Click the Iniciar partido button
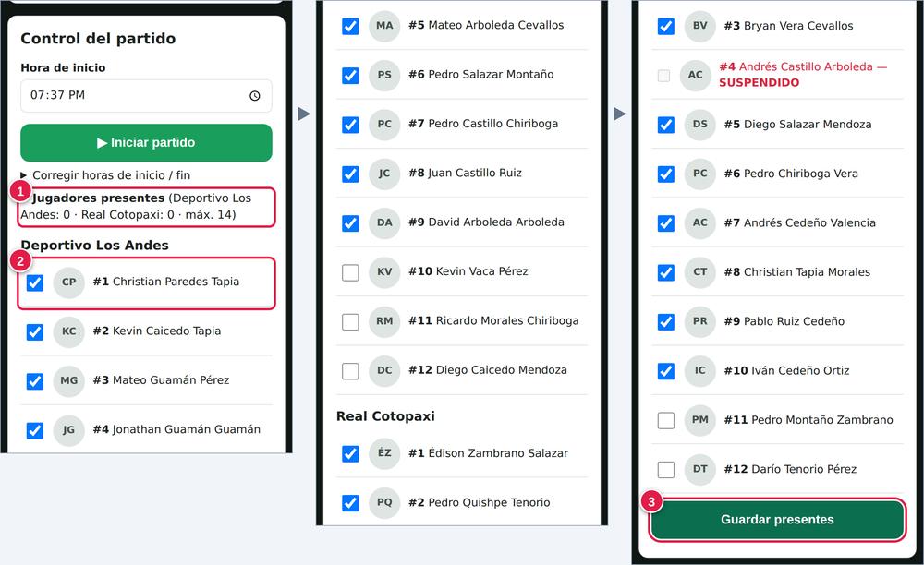This screenshot has height=565, width=924. click(x=146, y=142)
